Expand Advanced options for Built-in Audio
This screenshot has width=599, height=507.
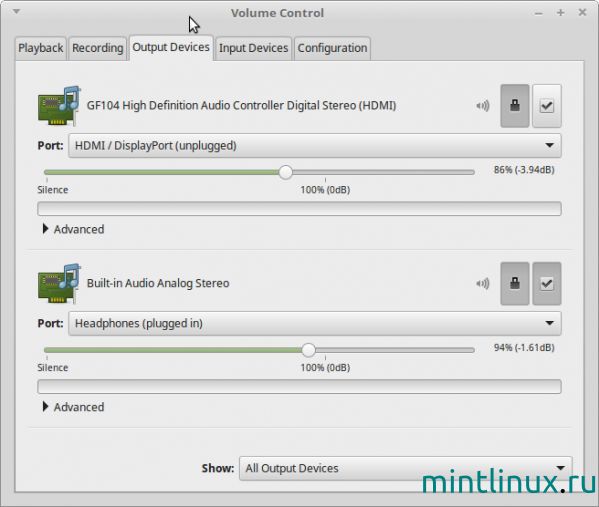pos(73,407)
